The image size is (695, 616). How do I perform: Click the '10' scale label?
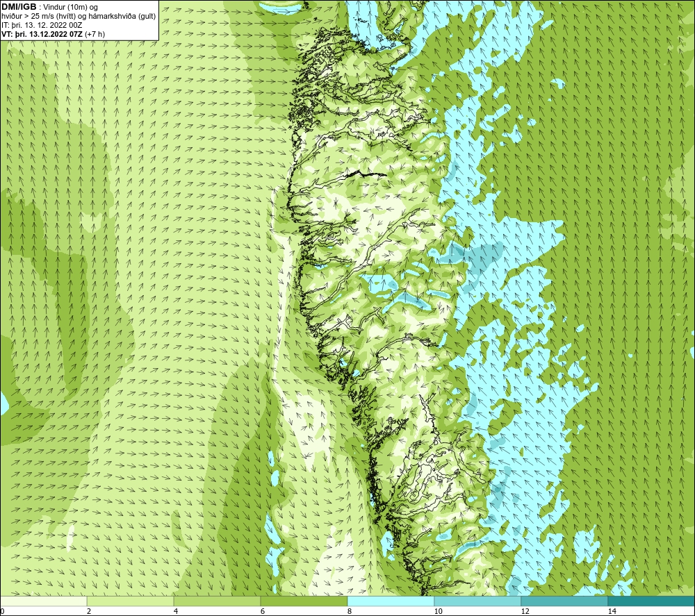click(438, 611)
